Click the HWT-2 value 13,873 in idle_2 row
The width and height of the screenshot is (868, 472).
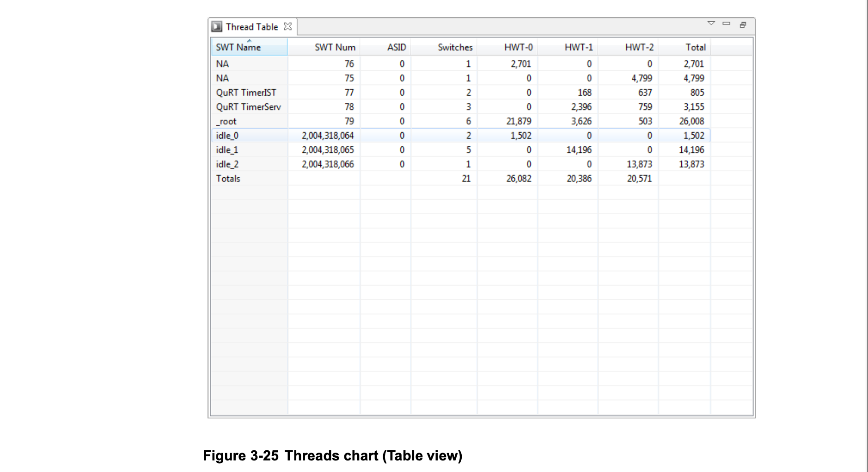pos(639,164)
